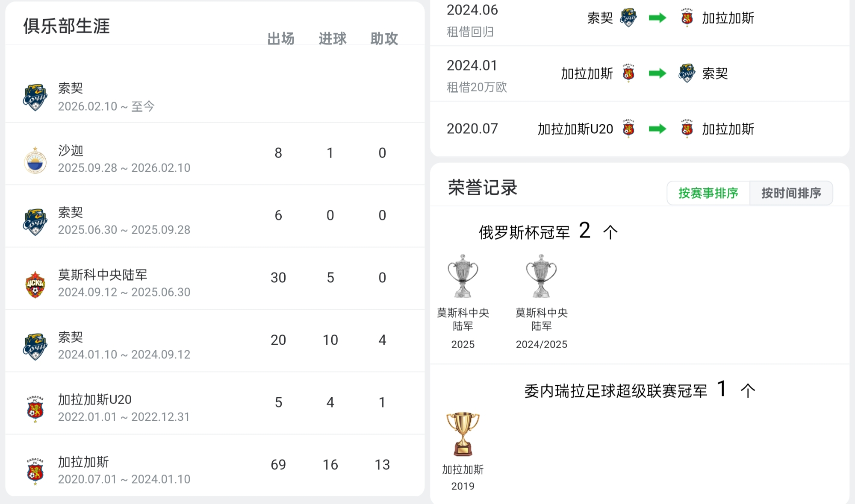The height and width of the screenshot is (504, 855).
Task: Click the Caracas U20 crest in career list
Action: coord(35,409)
